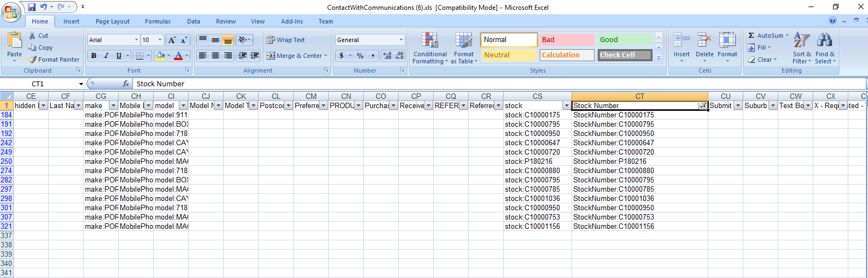Image resolution: width=868 pixels, height=278 pixels.
Task: Click the Paste clipboard icon
Action: click(15, 41)
